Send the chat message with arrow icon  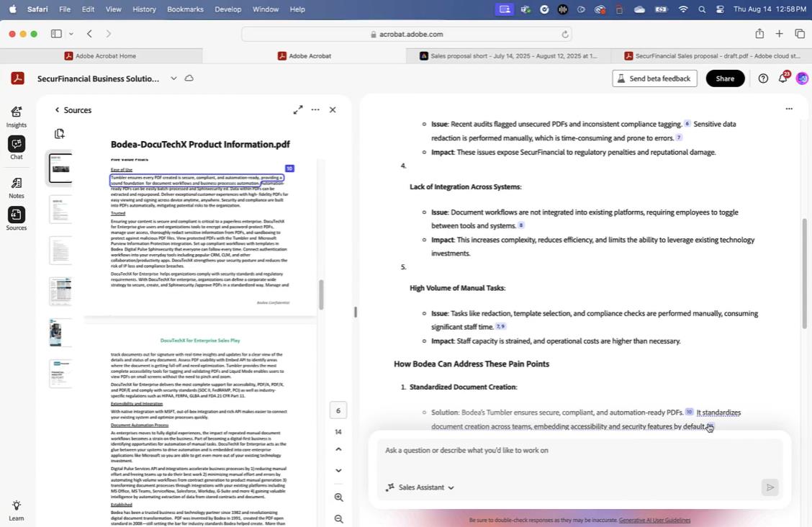770,487
